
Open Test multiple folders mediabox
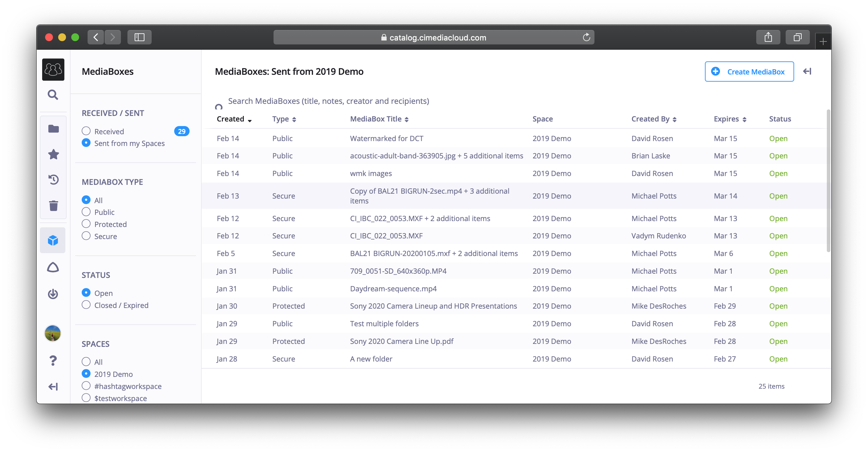pos(384,324)
